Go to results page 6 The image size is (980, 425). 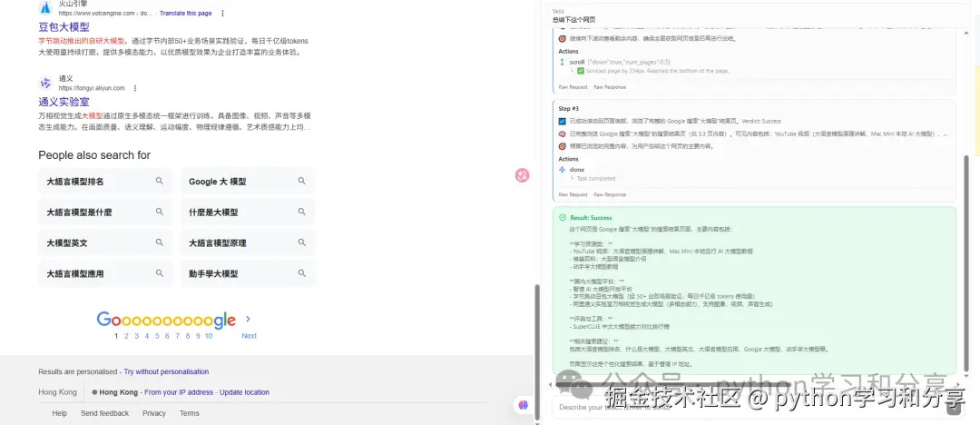coord(167,336)
